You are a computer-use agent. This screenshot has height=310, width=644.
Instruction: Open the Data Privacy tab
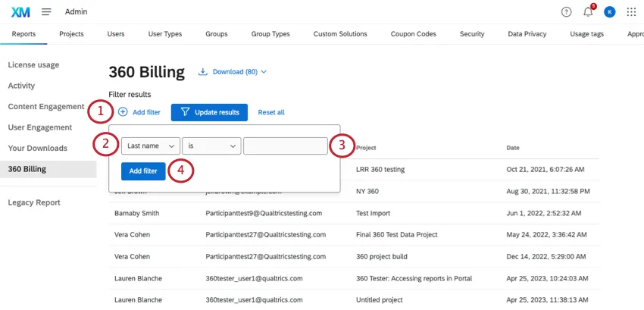pos(526,34)
